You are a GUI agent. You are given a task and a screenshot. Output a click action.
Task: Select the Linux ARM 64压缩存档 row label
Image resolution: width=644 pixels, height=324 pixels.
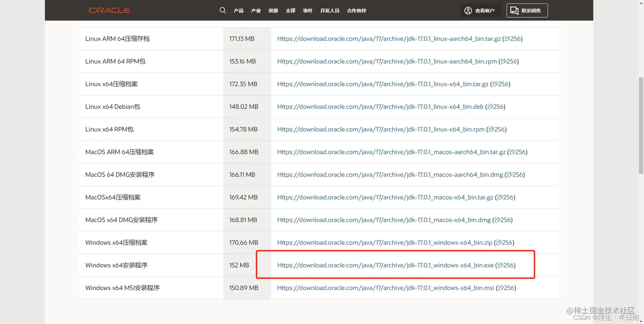[118, 39]
